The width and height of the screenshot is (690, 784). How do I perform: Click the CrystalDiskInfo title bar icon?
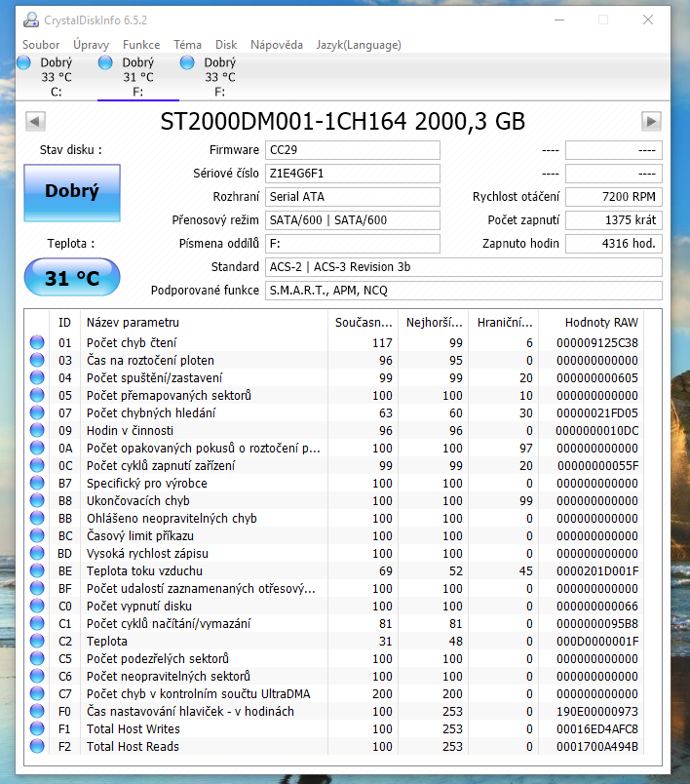(x=31, y=20)
